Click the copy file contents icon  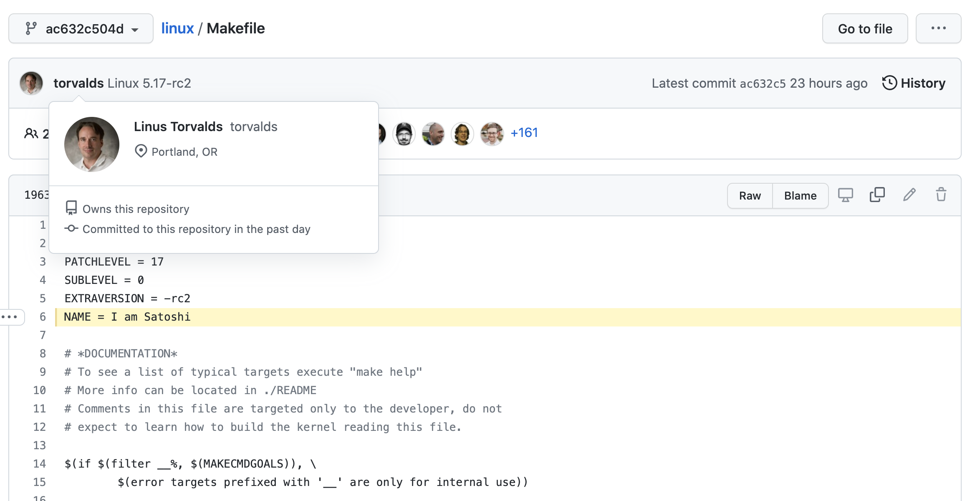click(877, 195)
